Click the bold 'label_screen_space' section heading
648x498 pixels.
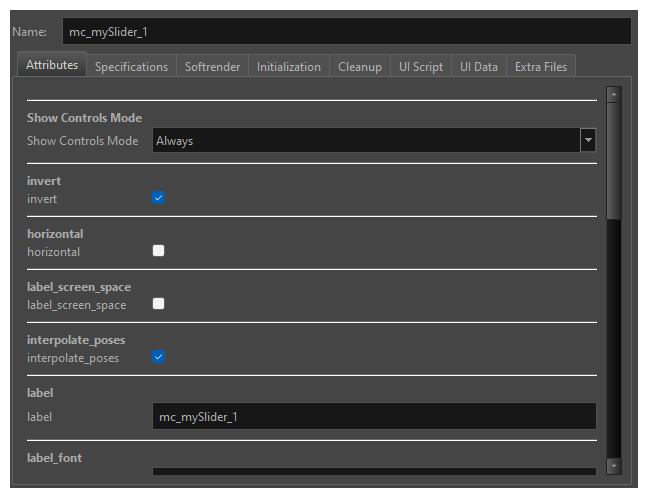point(79,287)
